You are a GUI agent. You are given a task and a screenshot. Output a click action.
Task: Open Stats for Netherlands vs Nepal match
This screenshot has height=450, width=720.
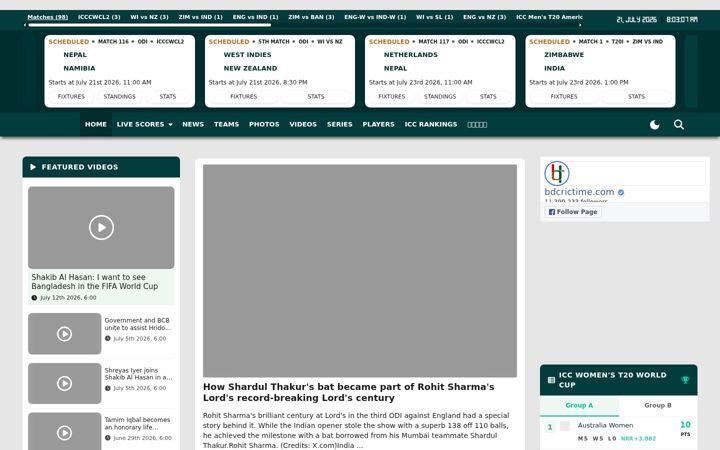pos(488,96)
